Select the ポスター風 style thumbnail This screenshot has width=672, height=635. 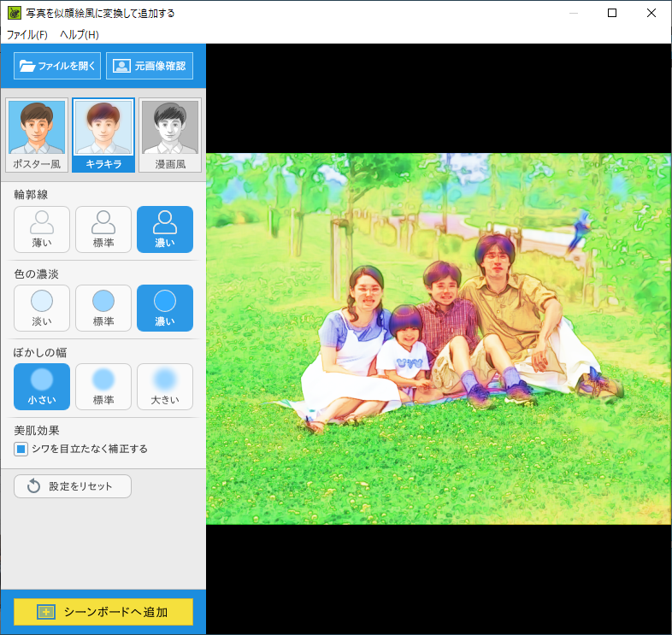(37, 135)
